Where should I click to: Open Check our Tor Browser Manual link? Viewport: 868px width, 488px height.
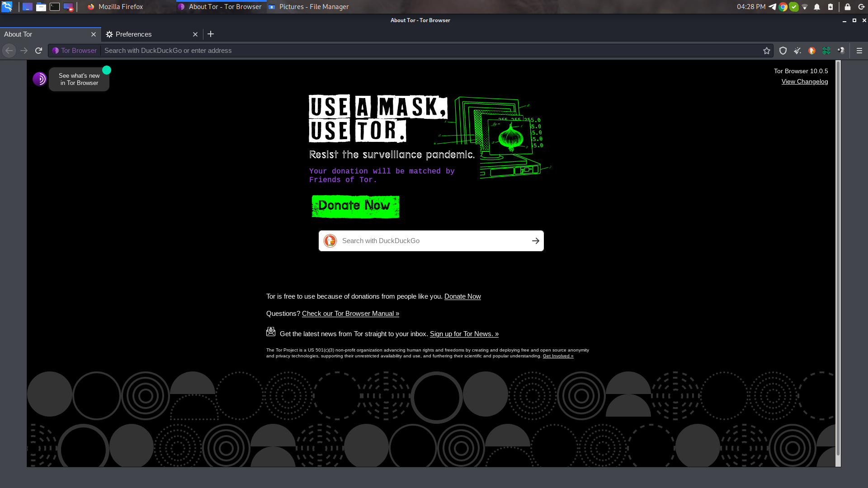(x=350, y=314)
